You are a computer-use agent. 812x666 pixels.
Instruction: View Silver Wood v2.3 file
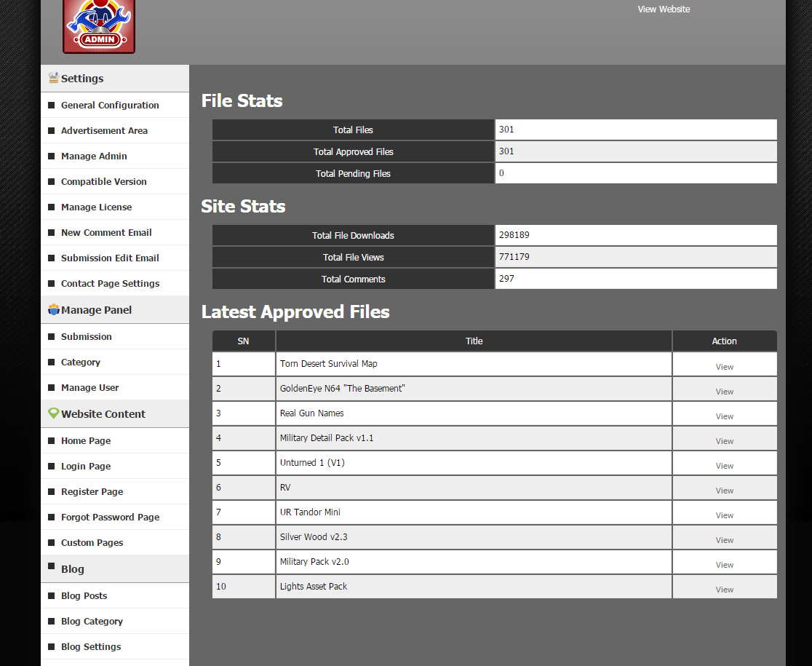pyautogui.click(x=724, y=540)
